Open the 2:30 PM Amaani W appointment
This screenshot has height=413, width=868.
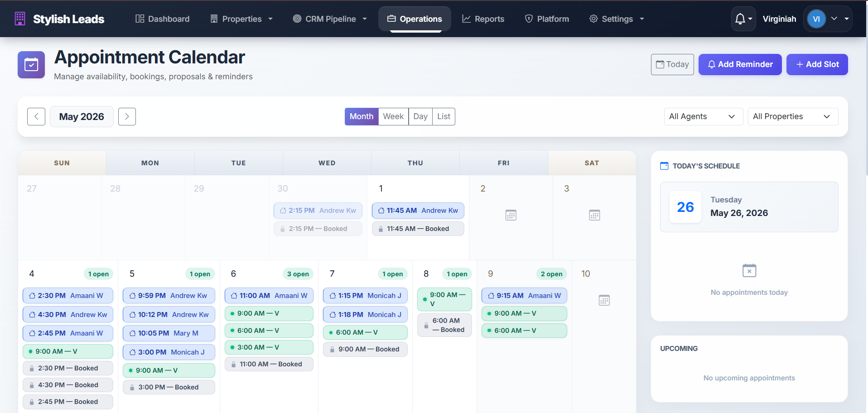68,296
